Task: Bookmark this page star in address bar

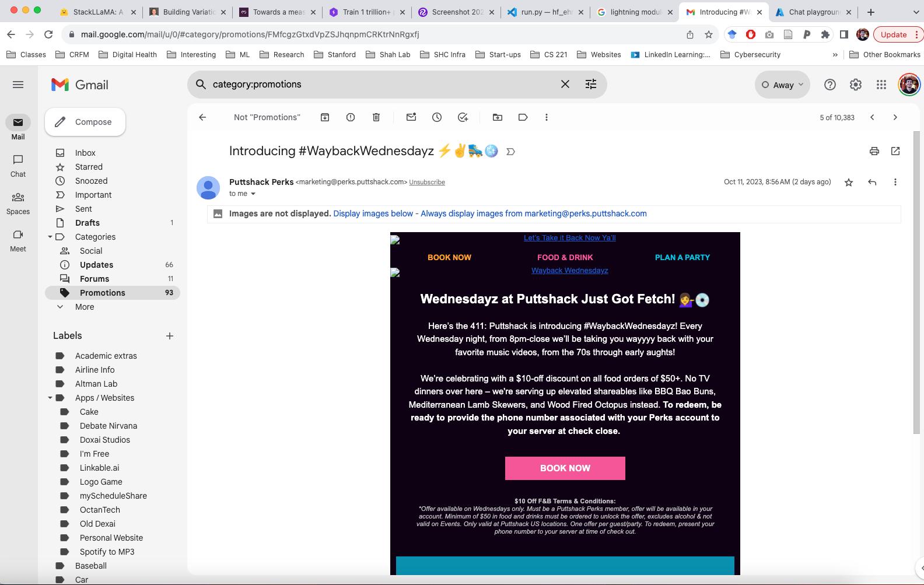Action: point(709,34)
